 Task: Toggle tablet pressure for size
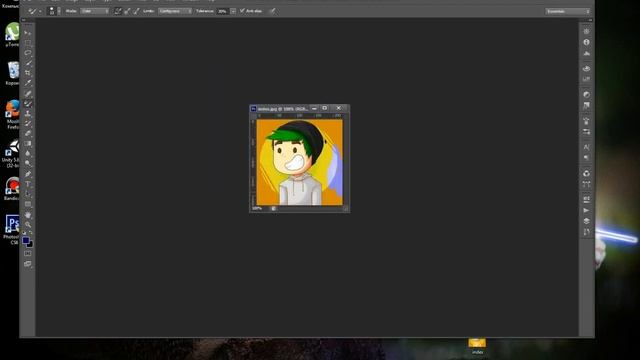click(x=272, y=11)
